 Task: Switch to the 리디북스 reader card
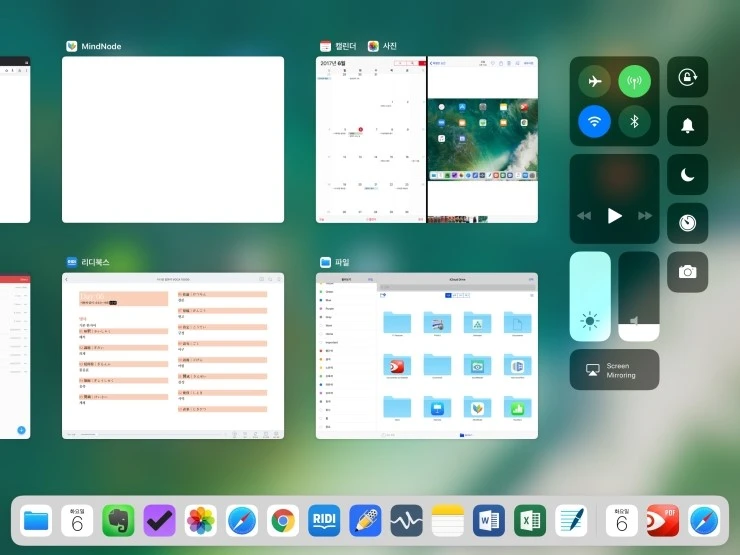tap(173, 356)
